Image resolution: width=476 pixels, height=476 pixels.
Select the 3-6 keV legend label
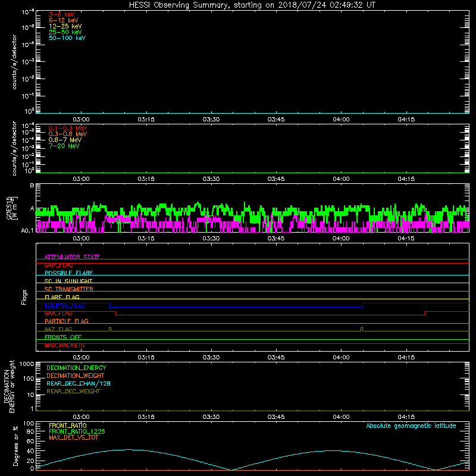[x=62, y=14]
